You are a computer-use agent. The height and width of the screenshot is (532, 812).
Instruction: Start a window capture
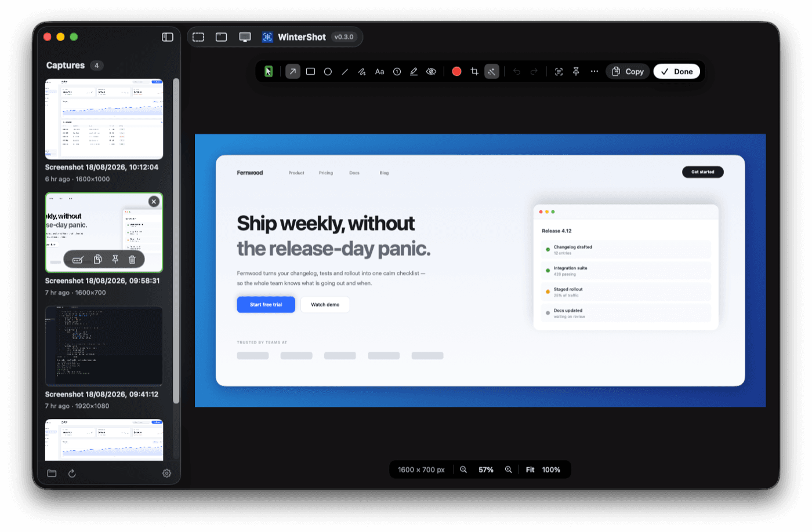pos(222,37)
